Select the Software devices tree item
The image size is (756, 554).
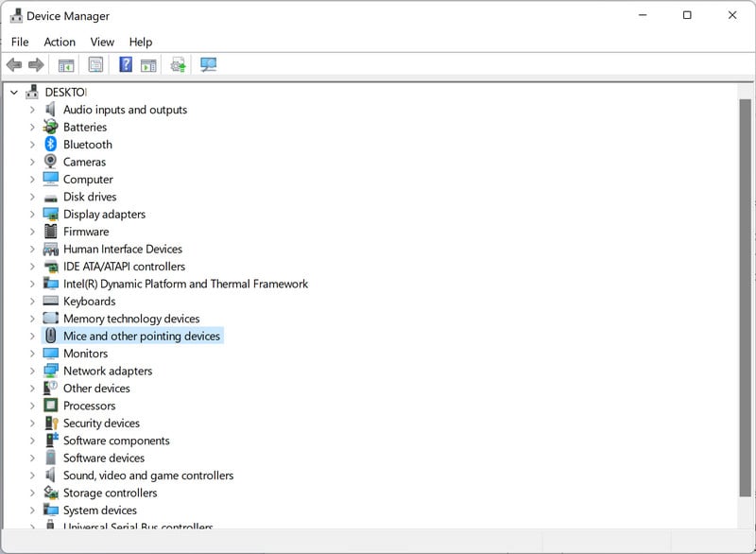[104, 459]
